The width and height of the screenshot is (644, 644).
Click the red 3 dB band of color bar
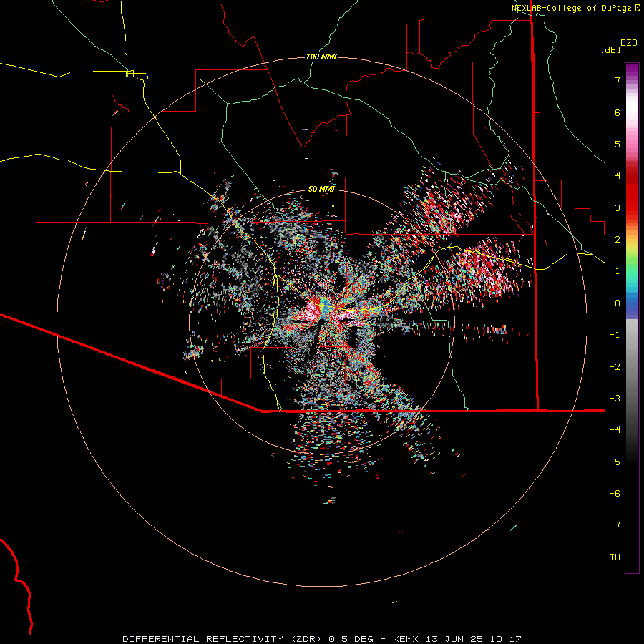pyautogui.click(x=632, y=208)
